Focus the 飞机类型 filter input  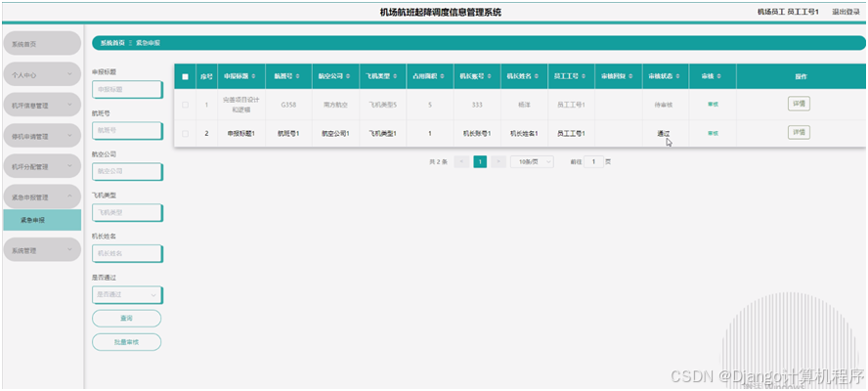127,212
